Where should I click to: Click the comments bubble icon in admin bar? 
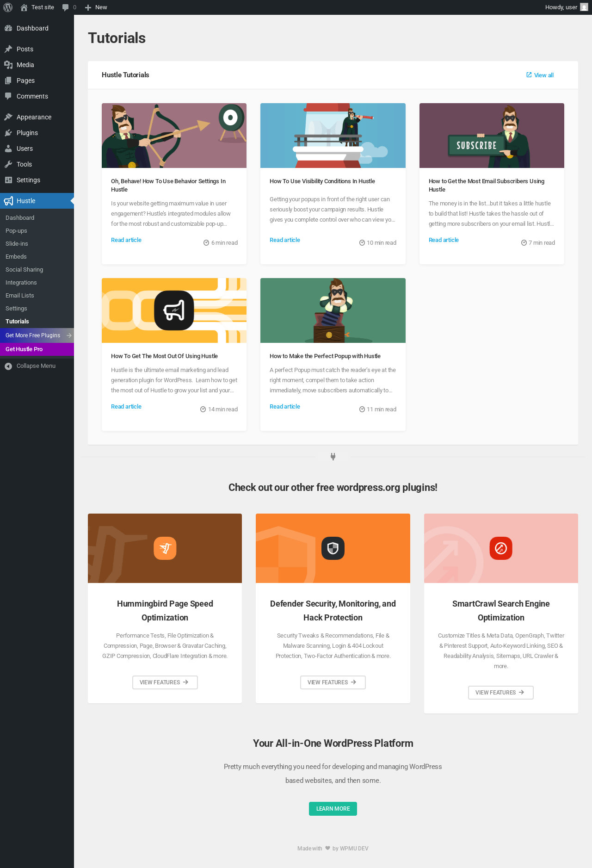point(66,7)
